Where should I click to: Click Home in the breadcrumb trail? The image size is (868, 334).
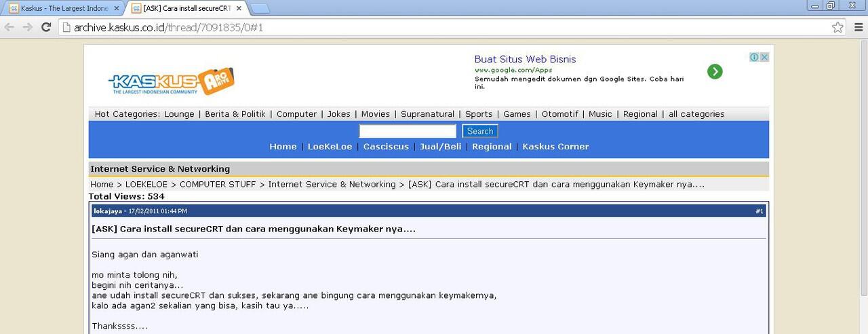[x=102, y=185]
